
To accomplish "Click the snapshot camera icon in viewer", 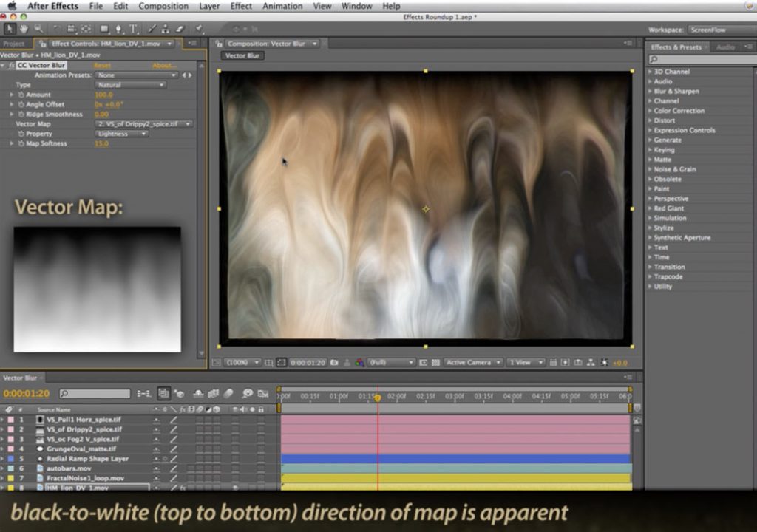I will 334,363.
